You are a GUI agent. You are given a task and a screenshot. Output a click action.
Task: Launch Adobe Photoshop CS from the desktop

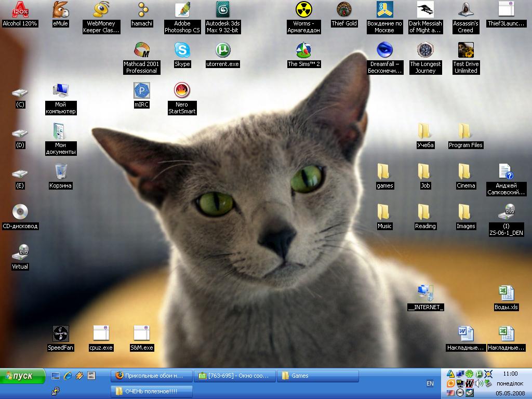182,10
